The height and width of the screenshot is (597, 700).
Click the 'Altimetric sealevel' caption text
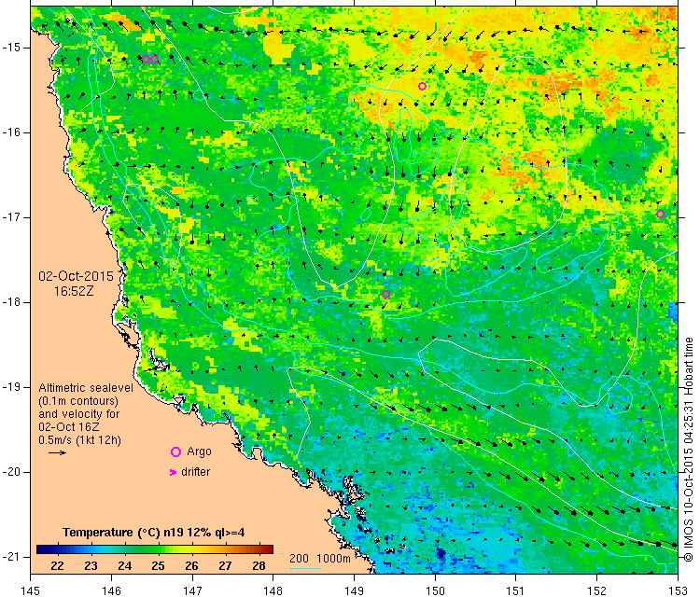coord(86,388)
